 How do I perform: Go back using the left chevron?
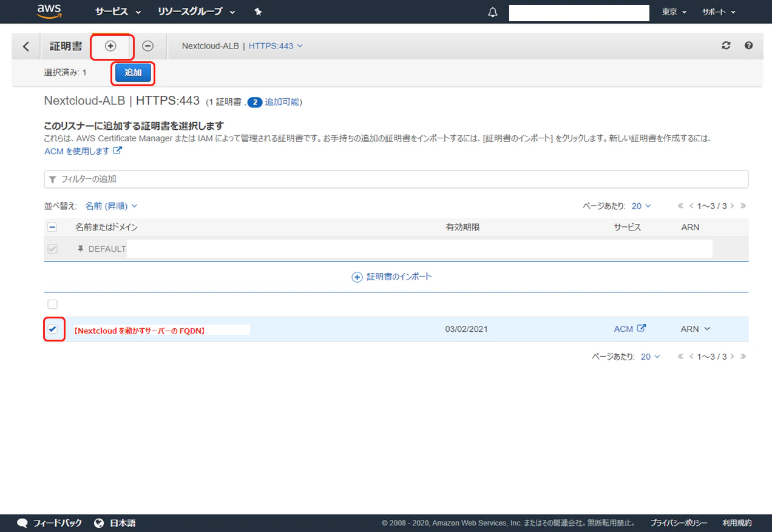(x=25, y=46)
